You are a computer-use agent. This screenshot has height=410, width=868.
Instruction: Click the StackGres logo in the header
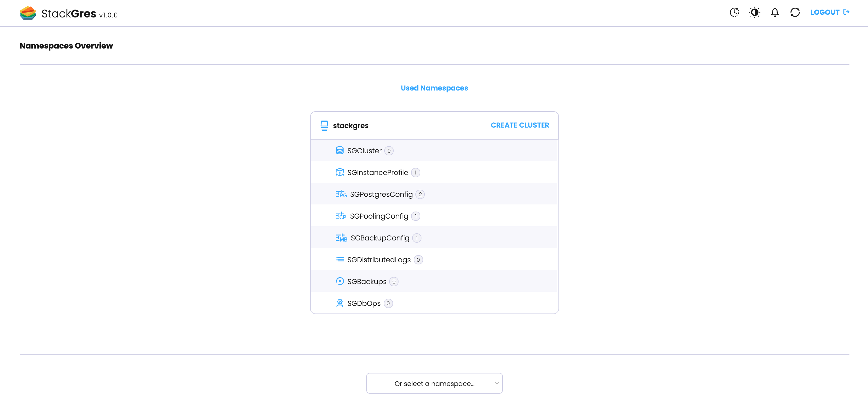pyautogui.click(x=28, y=13)
